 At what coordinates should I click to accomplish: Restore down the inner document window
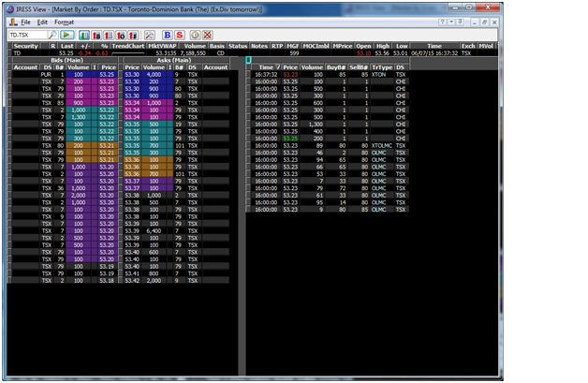484,22
